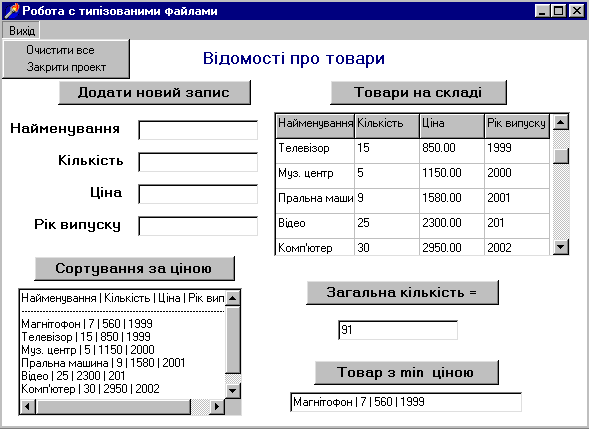Click sorted list scroll right arrow
Screen dimensions: 589x429
click(x=217, y=406)
